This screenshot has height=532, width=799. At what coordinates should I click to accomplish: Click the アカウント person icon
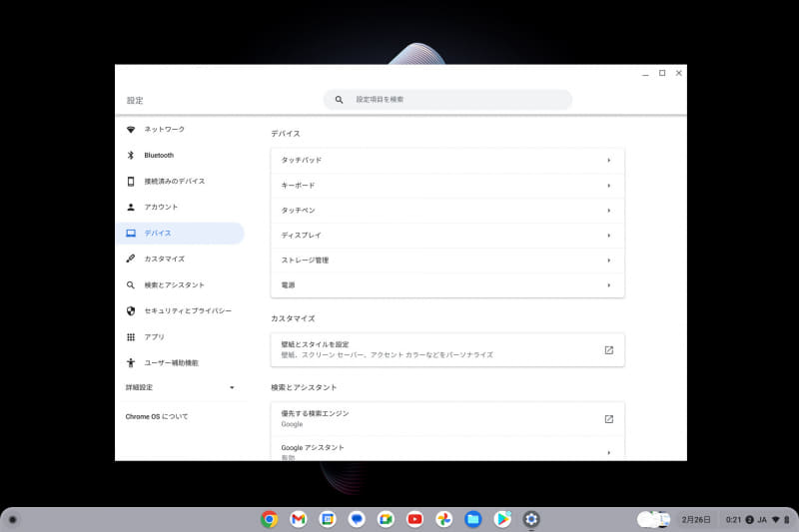pos(131,208)
